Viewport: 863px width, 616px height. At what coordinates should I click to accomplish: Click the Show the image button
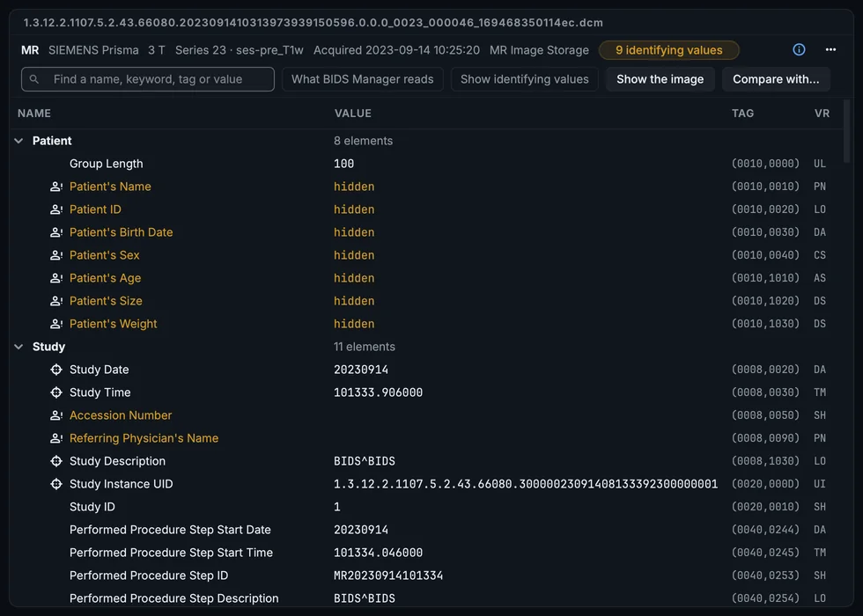pyautogui.click(x=660, y=79)
